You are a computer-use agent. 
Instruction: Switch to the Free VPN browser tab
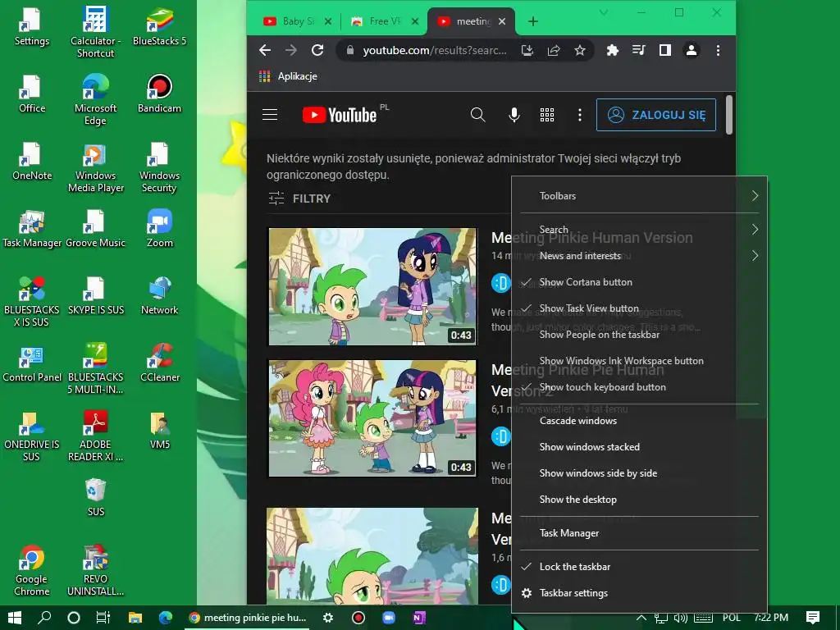coord(384,21)
